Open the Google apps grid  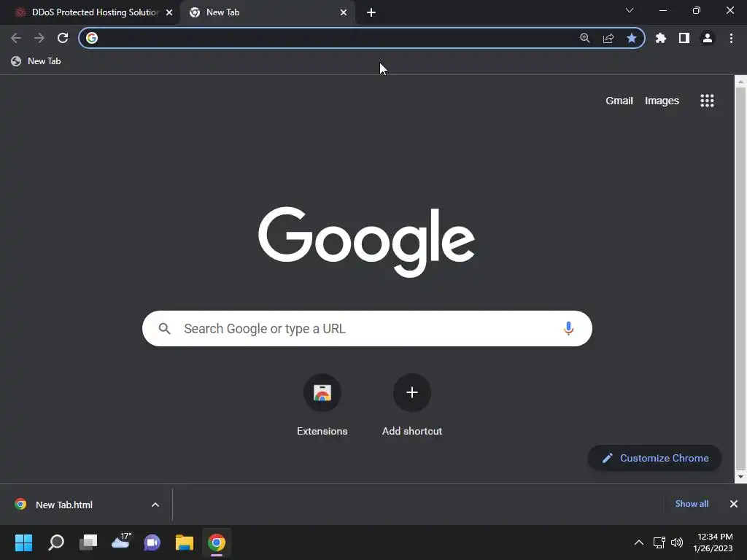(707, 101)
